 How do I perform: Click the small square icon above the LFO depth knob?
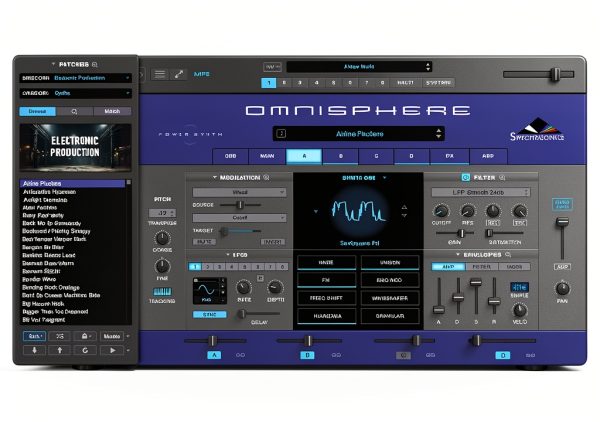[x=260, y=278]
